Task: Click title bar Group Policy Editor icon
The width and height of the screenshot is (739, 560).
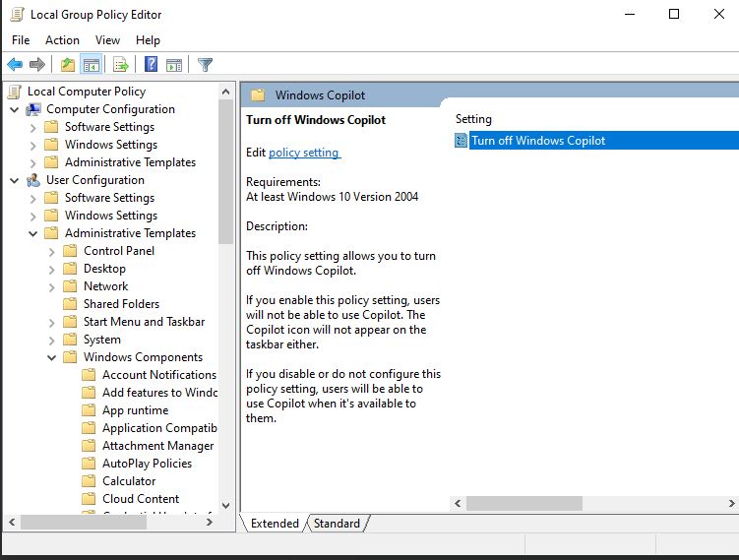Action: pos(17,15)
